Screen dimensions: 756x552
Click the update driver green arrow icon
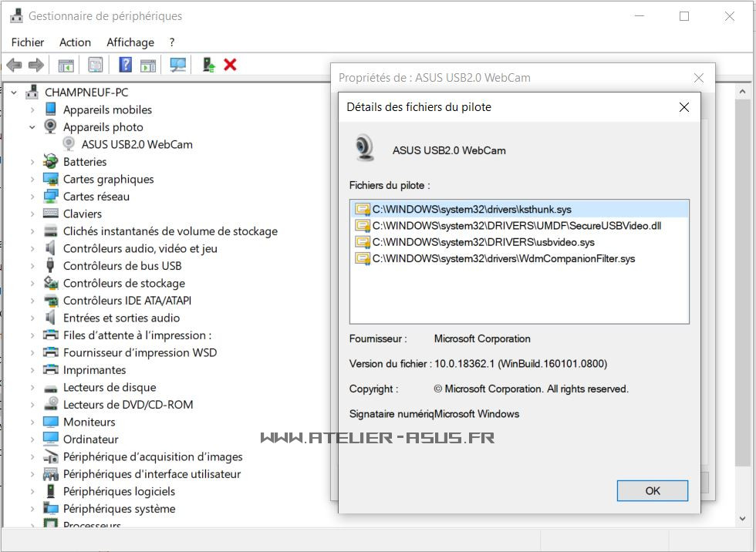tap(208, 65)
